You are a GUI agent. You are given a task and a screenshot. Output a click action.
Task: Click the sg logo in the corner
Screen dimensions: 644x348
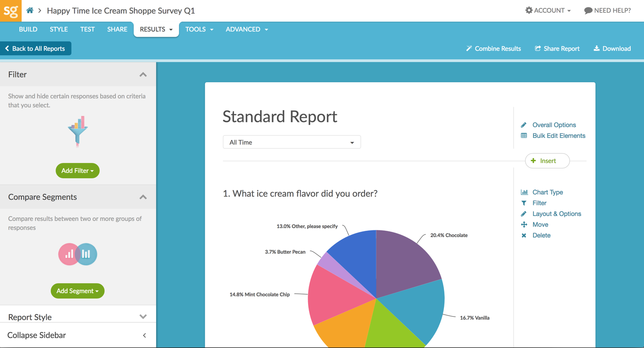[10, 10]
